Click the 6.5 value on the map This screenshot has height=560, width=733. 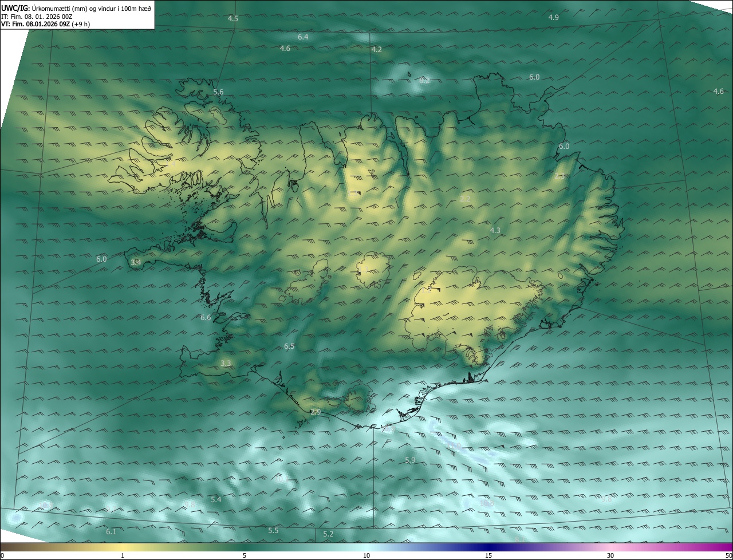click(x=289, y=346)
